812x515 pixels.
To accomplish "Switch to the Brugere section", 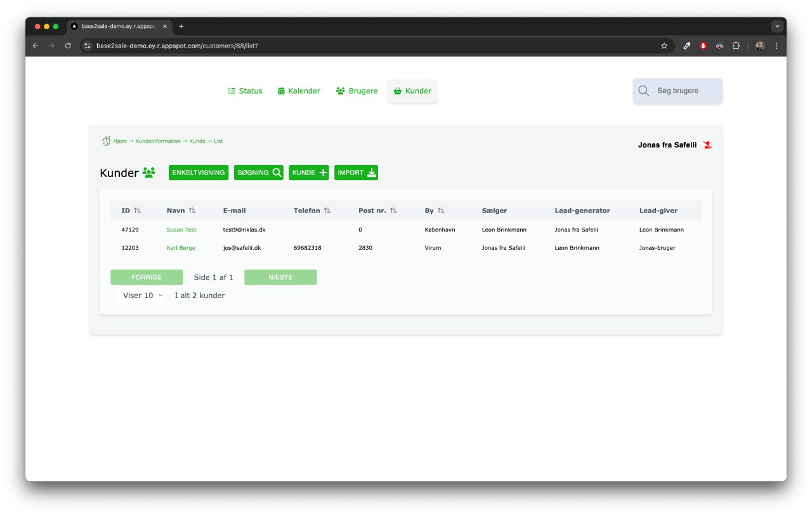I will pos(357,91).
